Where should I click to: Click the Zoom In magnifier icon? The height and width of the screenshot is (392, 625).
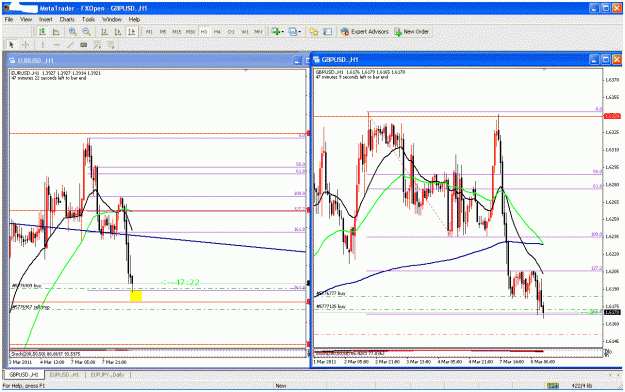[x=73, y=32]
